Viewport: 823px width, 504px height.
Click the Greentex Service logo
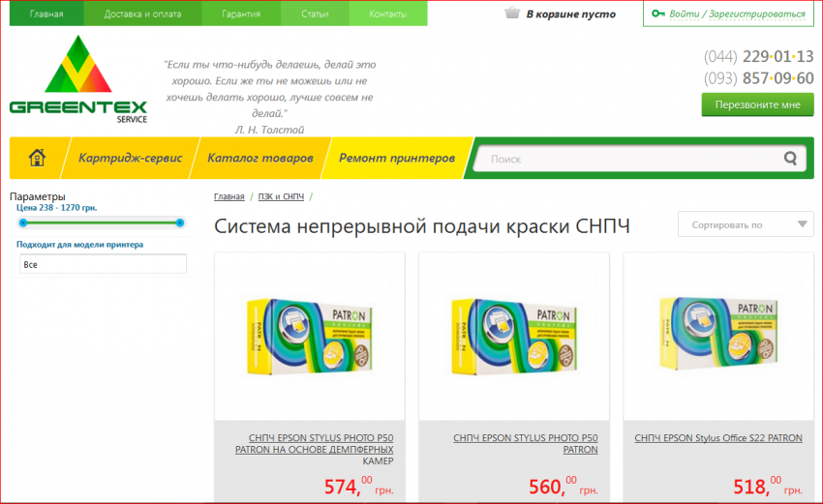point(78,79)
